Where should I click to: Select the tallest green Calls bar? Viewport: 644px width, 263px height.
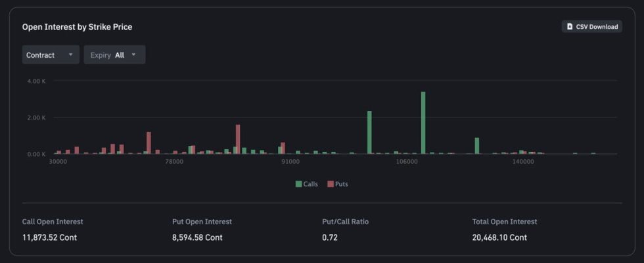[x=423, y=122]
